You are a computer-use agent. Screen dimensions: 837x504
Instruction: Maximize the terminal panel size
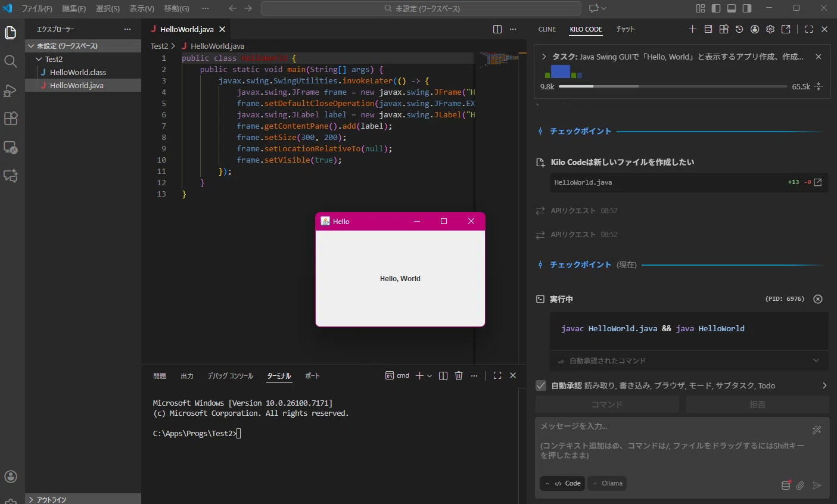point(497,375)
